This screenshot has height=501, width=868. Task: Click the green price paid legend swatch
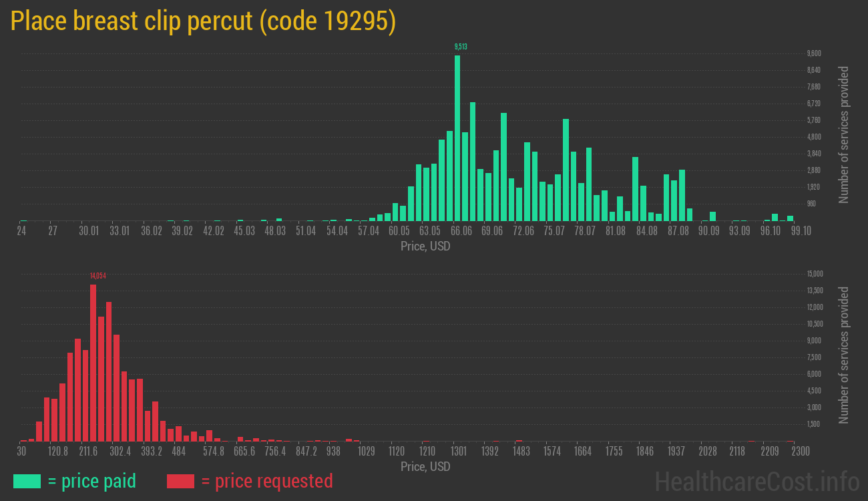(27, 481)
